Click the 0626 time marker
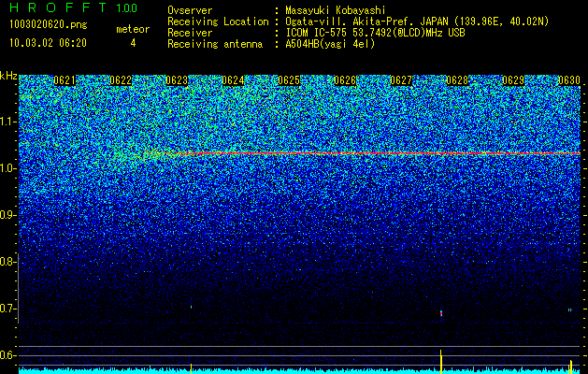This screenshot has width=588, height=374. (345, 80)
